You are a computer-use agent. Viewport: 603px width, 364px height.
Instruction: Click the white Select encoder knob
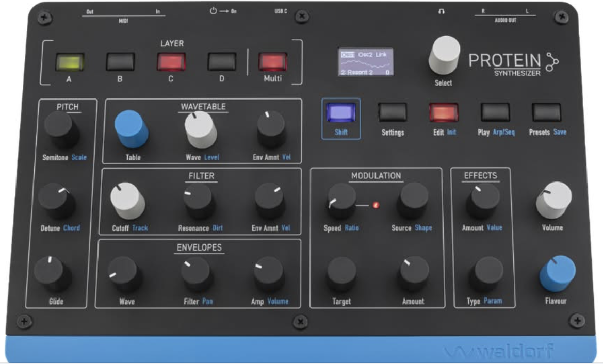pyautogui.click(x=445, y=55)
